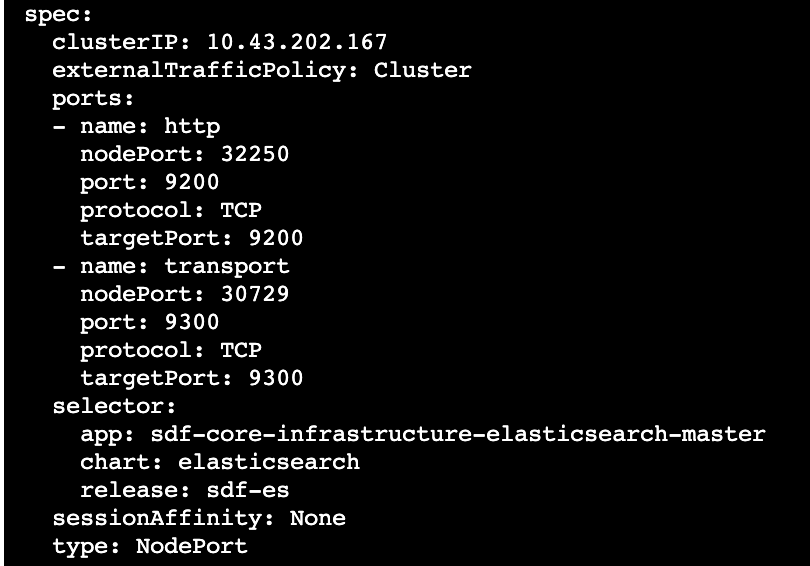The width and height of the screenshot is (810, 566).
Task: Click the port 9200 value
Action: click(192, 182)
